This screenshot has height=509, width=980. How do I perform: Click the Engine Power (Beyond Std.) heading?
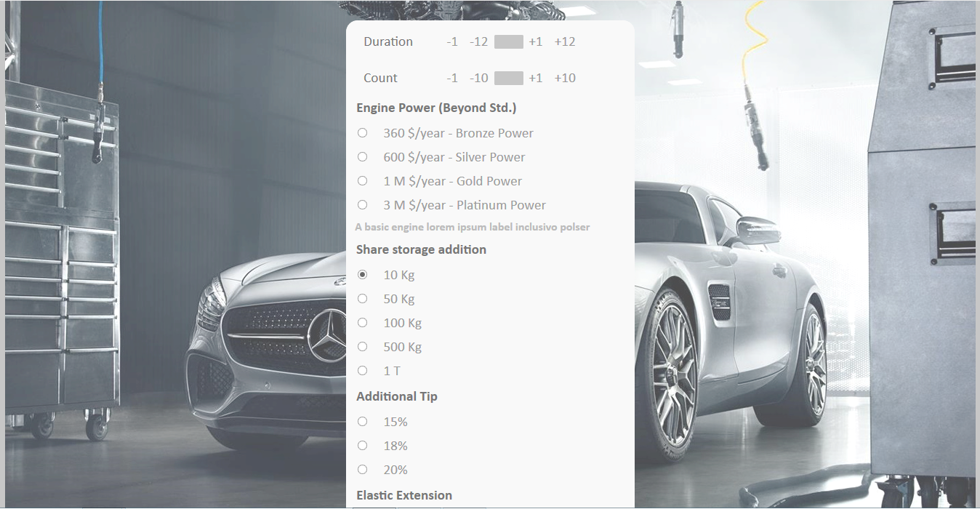[436, 108]
